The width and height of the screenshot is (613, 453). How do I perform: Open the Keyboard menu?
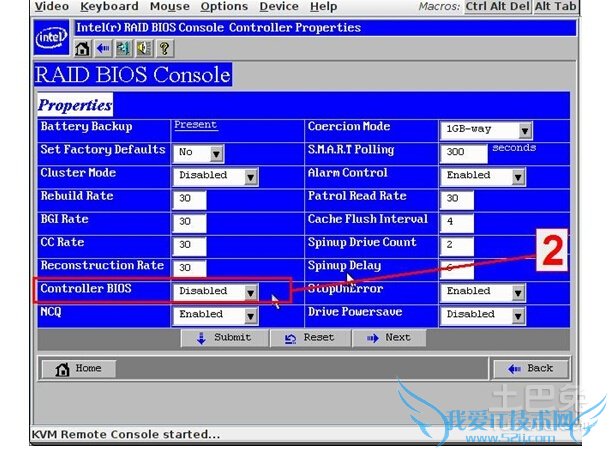pyautogui.click(x=109, y=7)
